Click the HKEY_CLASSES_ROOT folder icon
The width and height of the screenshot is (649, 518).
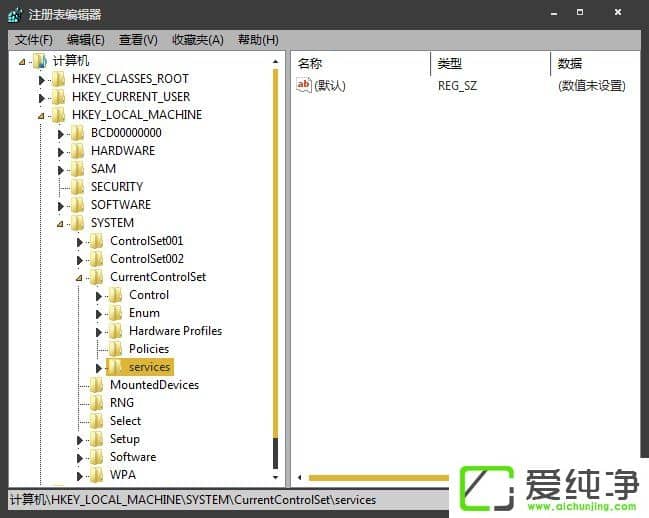(59, 79)
